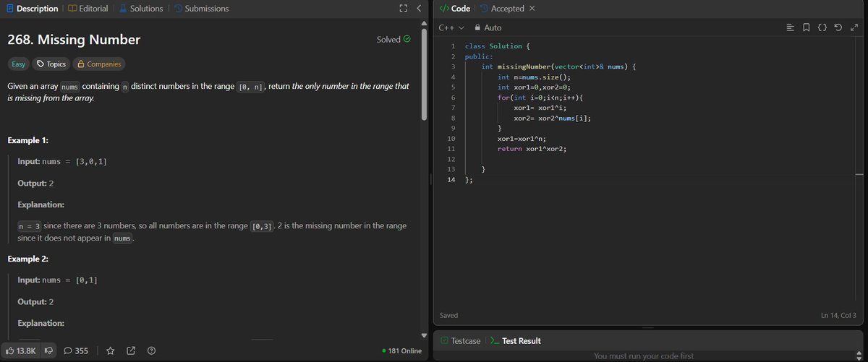The width and height of the screenshot is (868, 362).
Task: Click 'Input: nums = [3,0,1]' text
Action: pos(62,160)
